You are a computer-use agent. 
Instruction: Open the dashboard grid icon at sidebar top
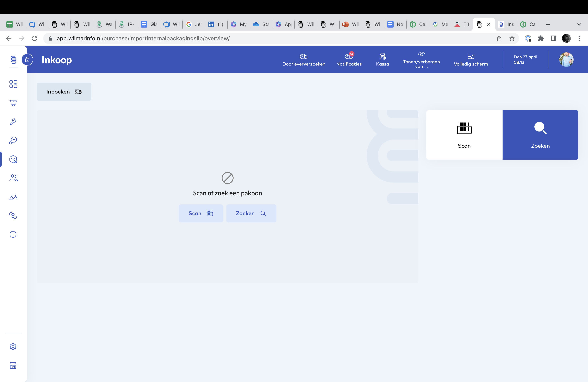(13, 84)
